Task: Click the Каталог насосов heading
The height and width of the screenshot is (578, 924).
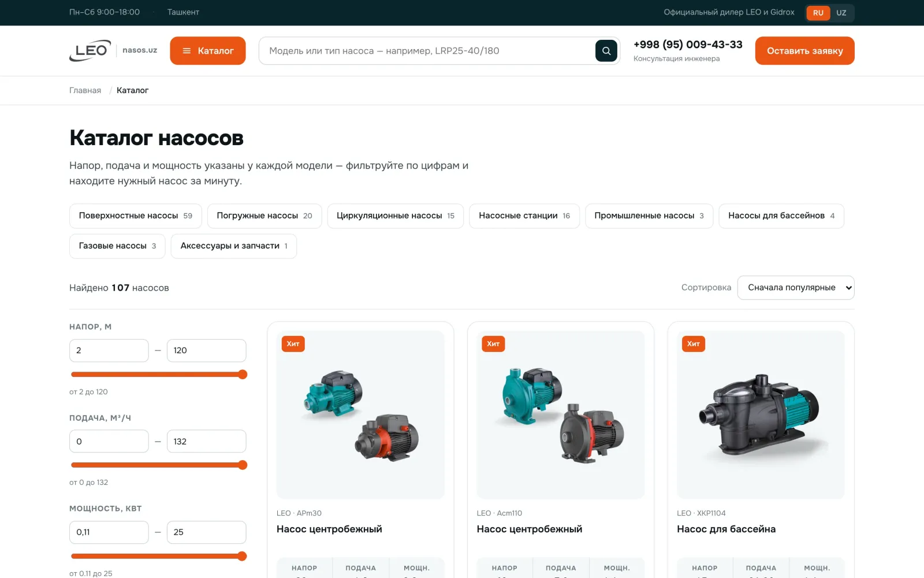Action: pos(157,138)
